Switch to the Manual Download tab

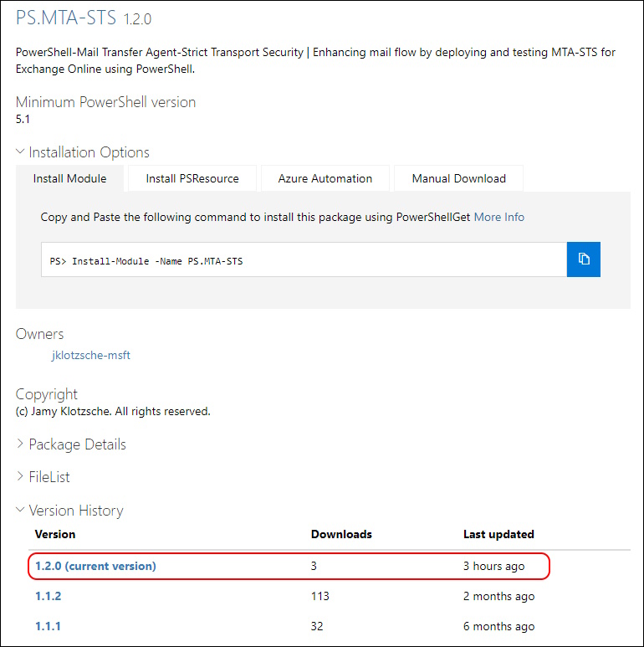[458, 178]
